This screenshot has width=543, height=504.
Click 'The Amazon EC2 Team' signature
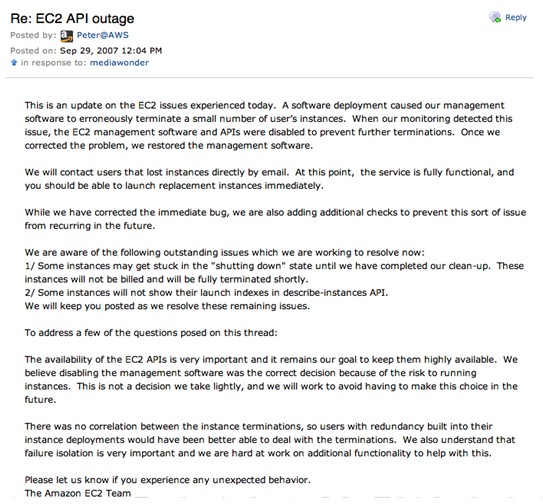click(x=78, y=493)
